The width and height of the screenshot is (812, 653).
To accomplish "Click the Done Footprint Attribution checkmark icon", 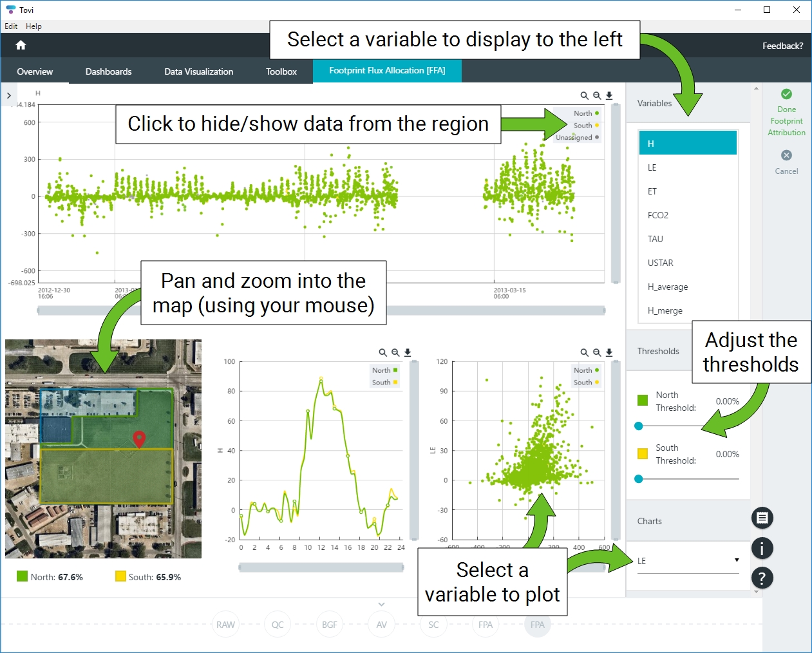I will coord(786,94).
